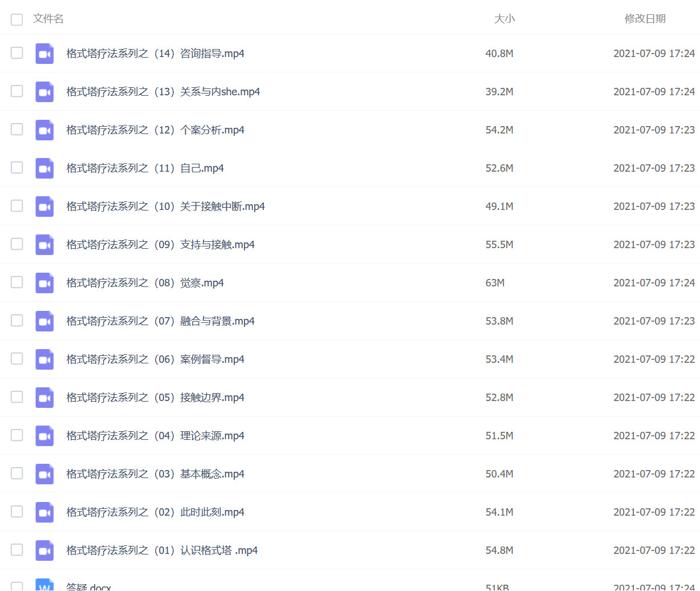The height and width of the screenshot is (591, 700).
Task: Click the video icon for 觉察.mp4
Action: pos(44,283)
